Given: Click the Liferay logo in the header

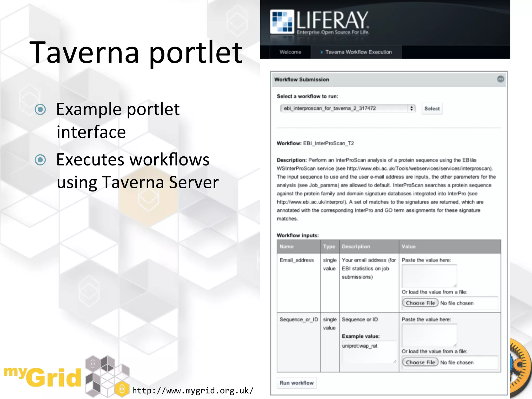Looking at the screenshot, I should 320,22.
